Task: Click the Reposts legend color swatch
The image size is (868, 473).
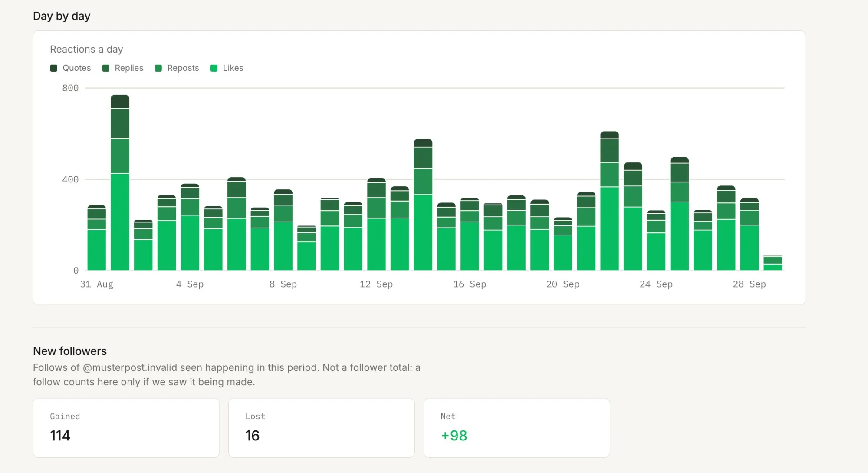Action: 158,68
